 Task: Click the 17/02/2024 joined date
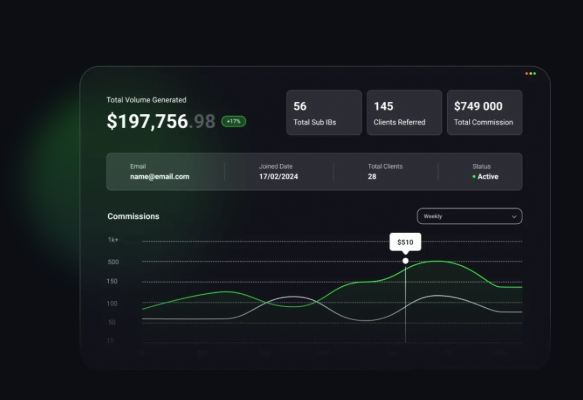click(278, 177)
